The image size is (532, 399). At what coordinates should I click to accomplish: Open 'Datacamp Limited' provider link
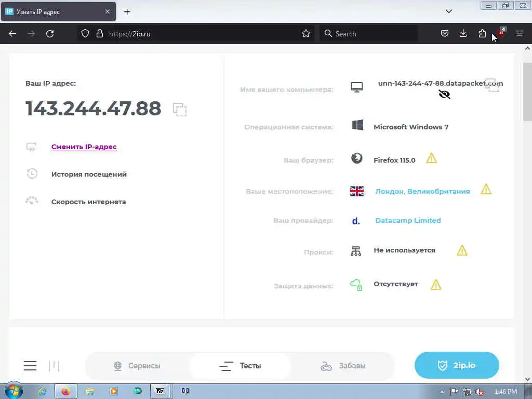point(408,220)
